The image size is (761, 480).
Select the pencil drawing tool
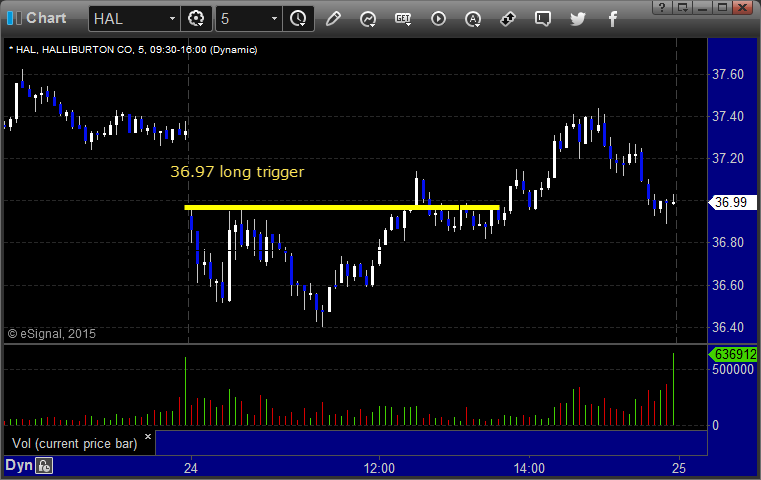333,19
